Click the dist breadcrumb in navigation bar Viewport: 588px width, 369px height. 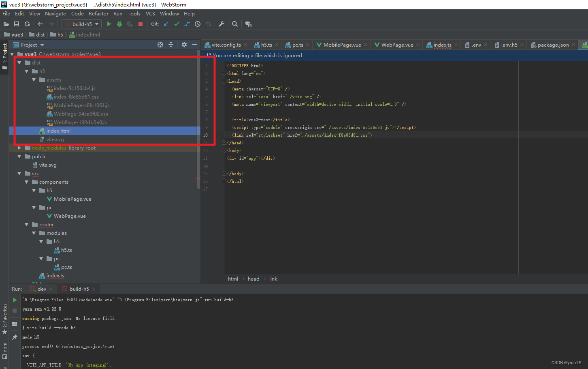[x=37, y=34]
